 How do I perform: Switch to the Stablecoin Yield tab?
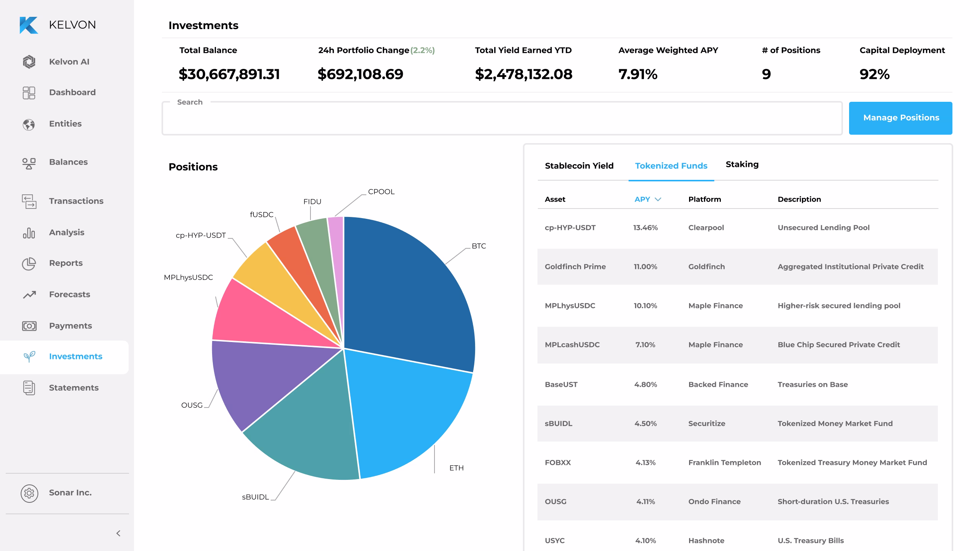point(579,166)
